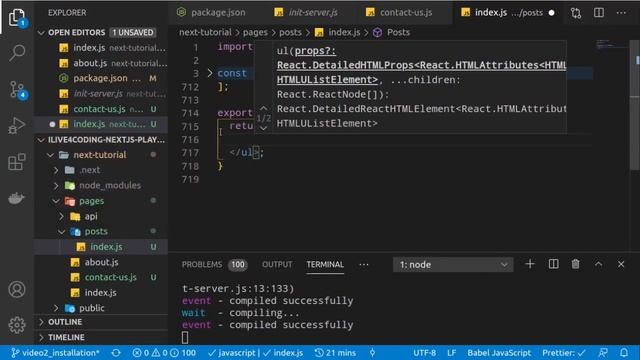
Task: Maximize the panel with up chevron
Action: coord(598,264)
